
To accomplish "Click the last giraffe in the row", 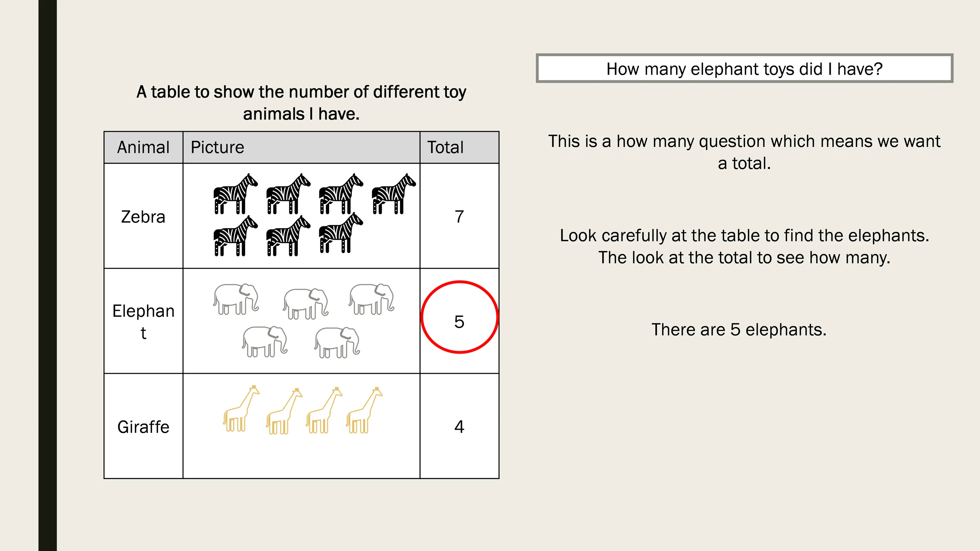I will point(364,410).
